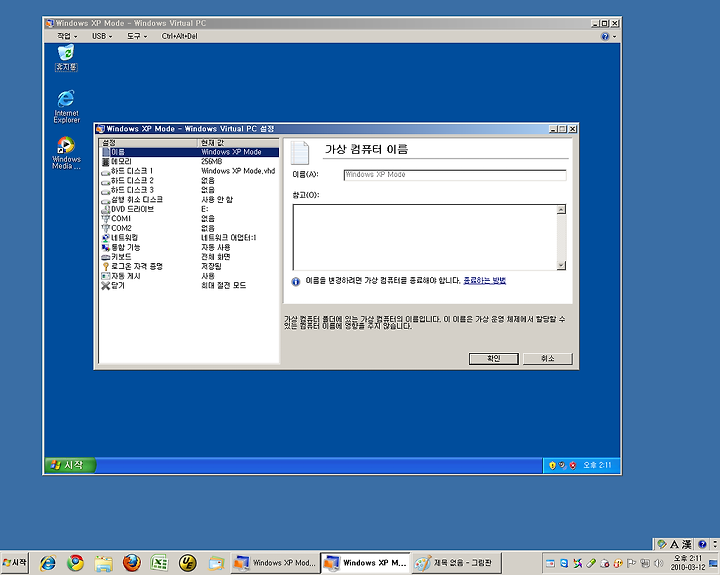
Task: Click the action center flag in host tray
Action: [x=632, y=563]
